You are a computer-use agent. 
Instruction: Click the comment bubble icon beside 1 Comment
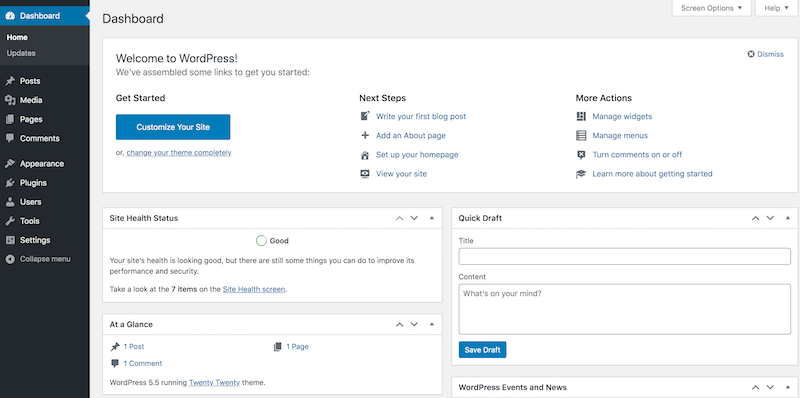tap(115, 363)
